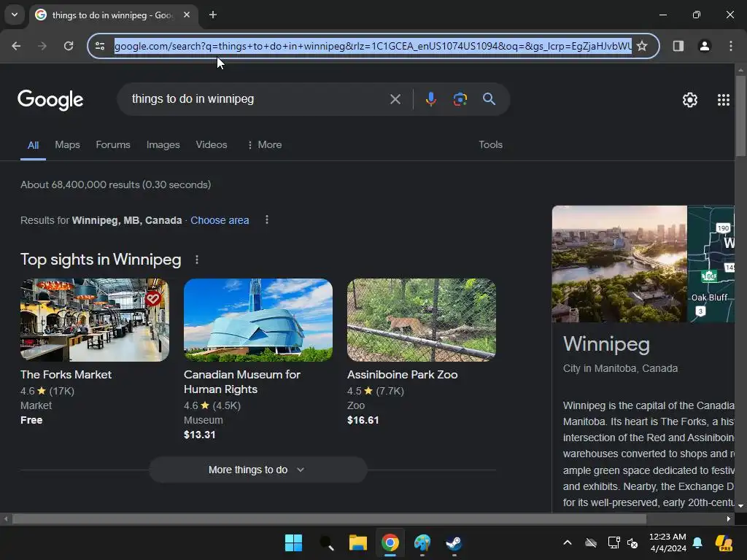Open Canadian Museum for Human Rights listing
This screenshot has height=560, width=747.
(x=242, y=382)
